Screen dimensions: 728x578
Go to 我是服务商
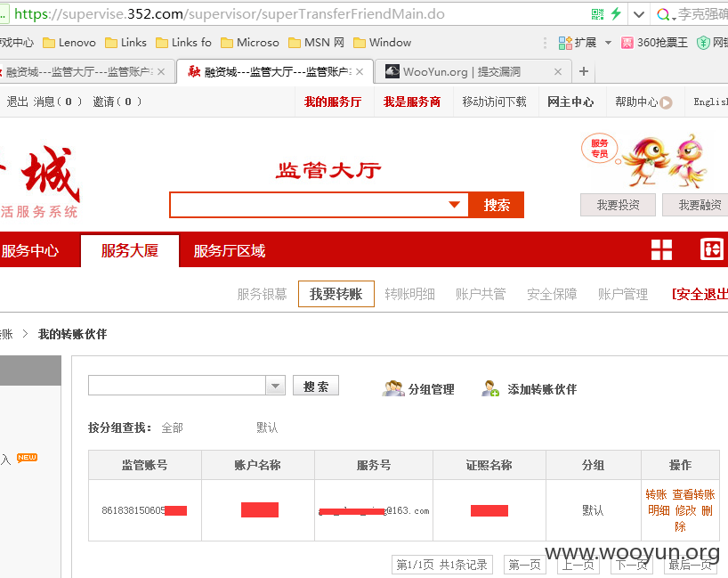[412, 102]
